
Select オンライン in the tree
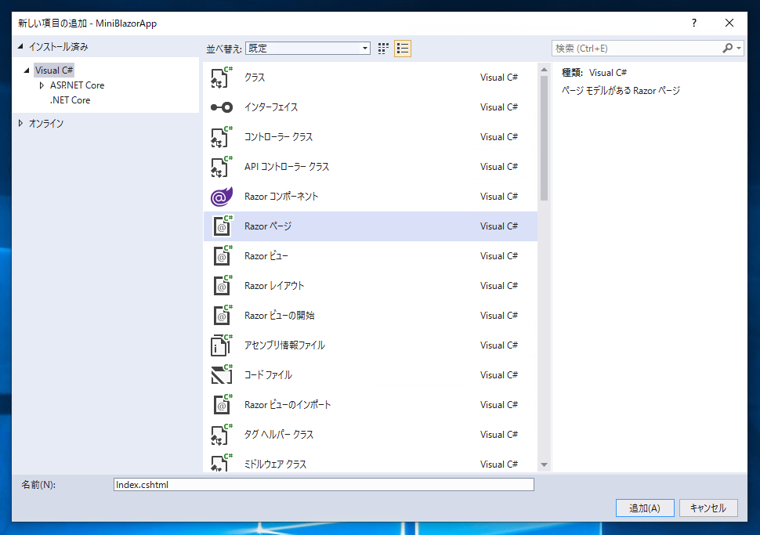coord(46,124)
